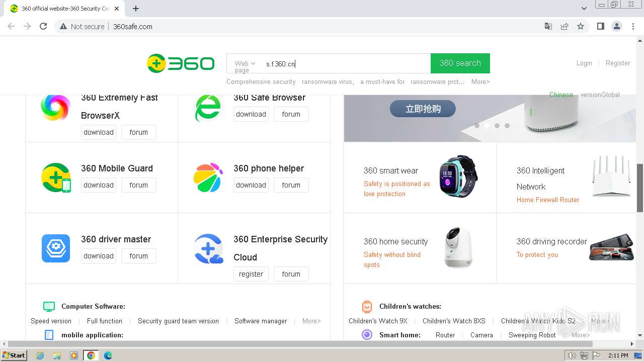Expand More under Children's watches

(600, 321)
